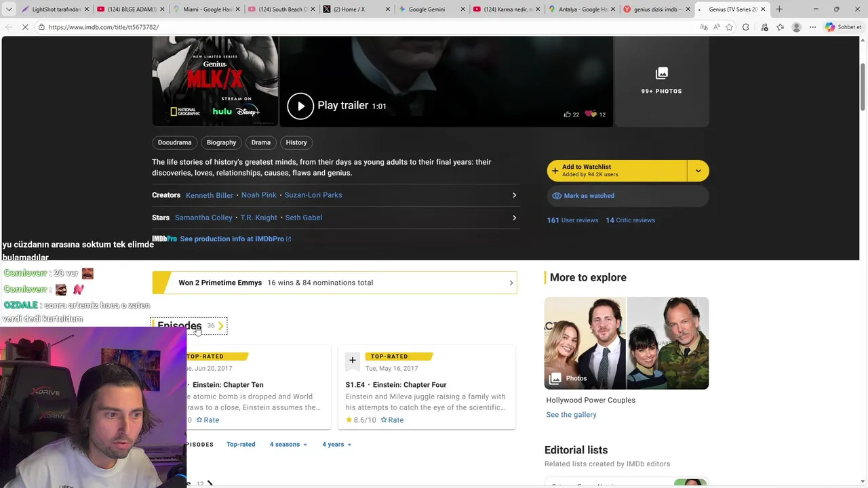The height and width of the screenshot is (488, 868).
Task: See production info at IMDbPro
Action: point(235,239)
